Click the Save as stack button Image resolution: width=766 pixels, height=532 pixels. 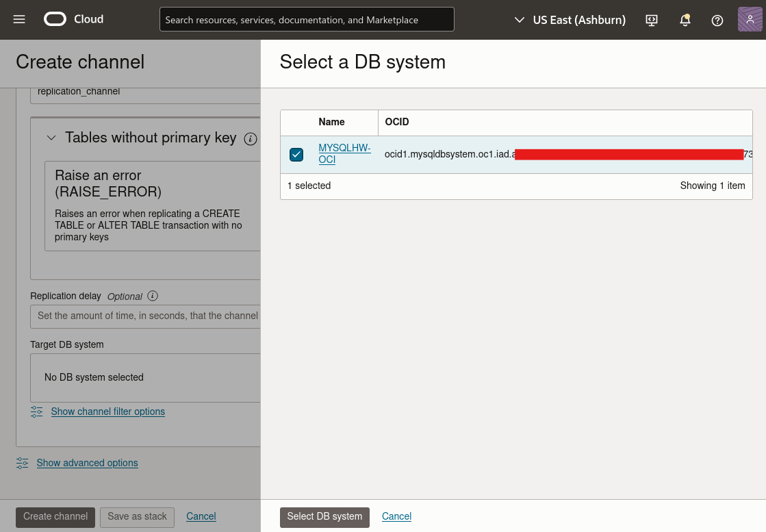coord(137,517)
